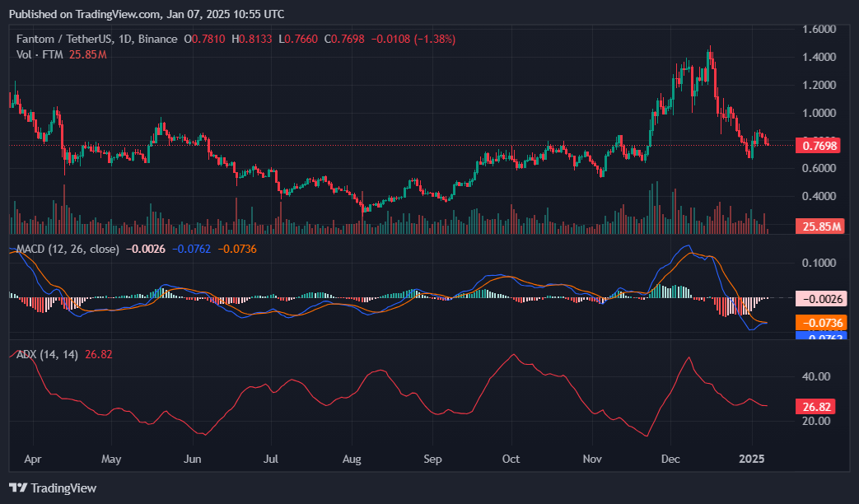This screenshot has width=859, height=504.
Task: Click the 0.6000 price axis label
Action: 819,168
